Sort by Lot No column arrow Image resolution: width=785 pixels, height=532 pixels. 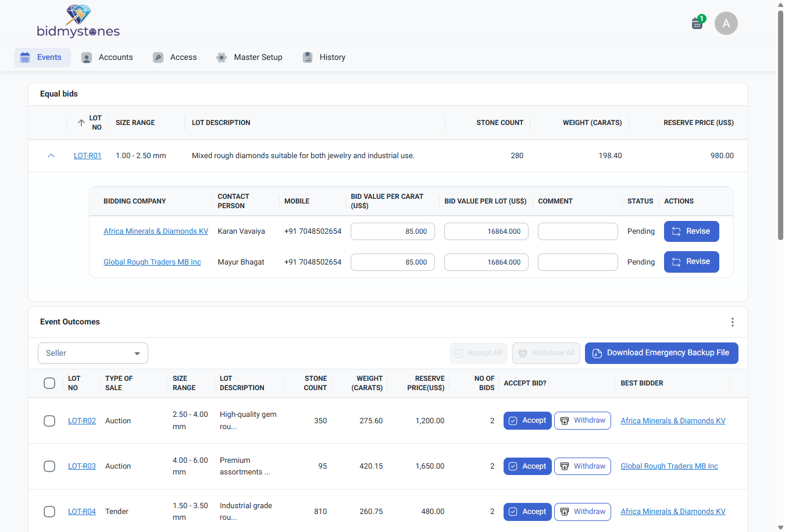click(81, 123)
